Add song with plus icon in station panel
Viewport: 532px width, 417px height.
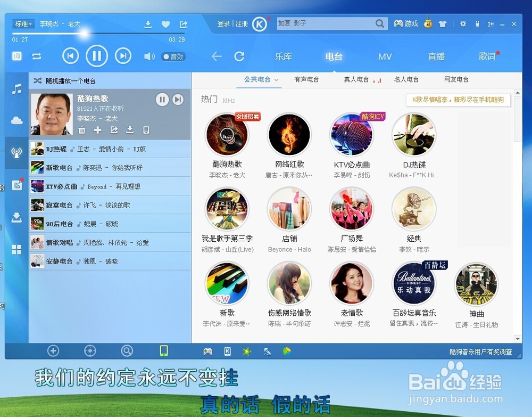click(x=98, y=130)
